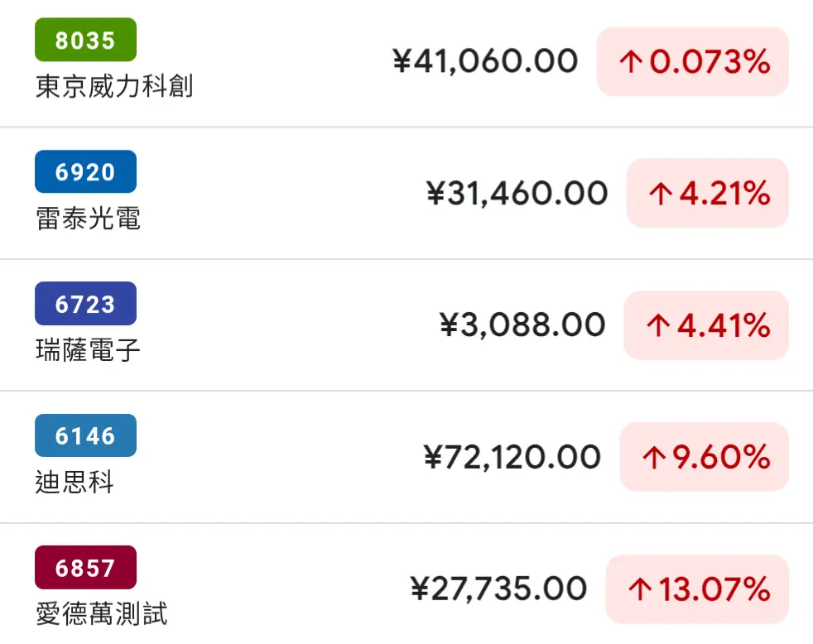Click the ¥27,735.00 price
Screen dimensions: 813x644
click(x=499, y=589)
